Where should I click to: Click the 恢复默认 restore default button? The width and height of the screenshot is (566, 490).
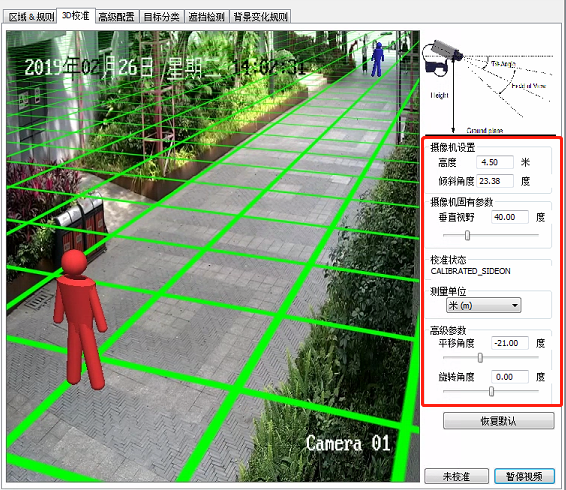[498, 421]
